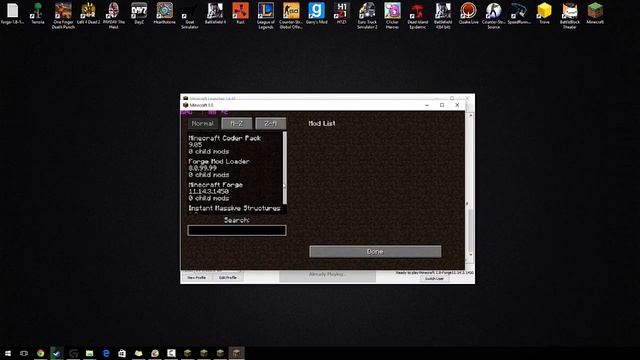Close the Minecraft 1.8 window
Viewport: 640px width, 360px height.
click(x=457, y=105)
